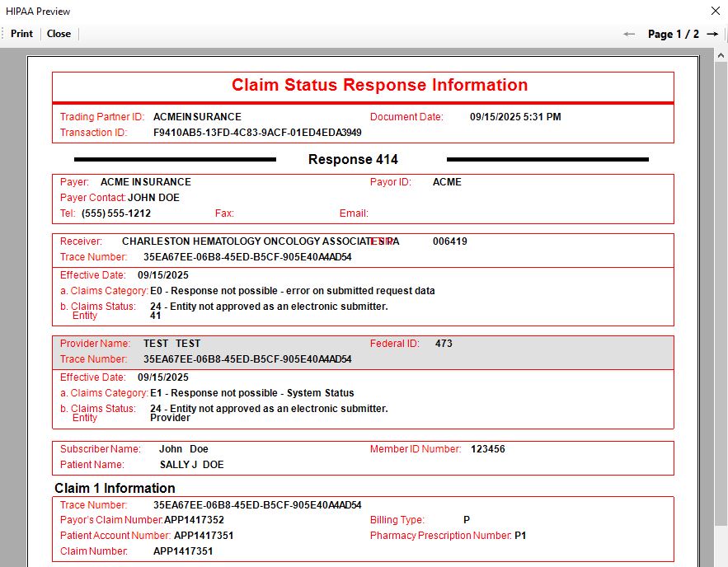Click receiver CHARLESTON HEMATOLOGY ONCOLOGY ASSOCIATES PA
728x567 pixels.
[x=261, y=241]
